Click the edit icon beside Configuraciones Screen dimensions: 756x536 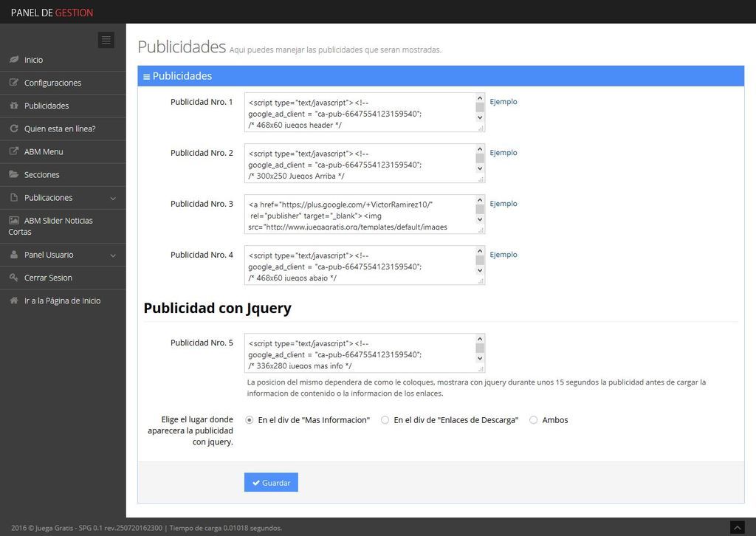pyautogui.click(x=14, y=83)
